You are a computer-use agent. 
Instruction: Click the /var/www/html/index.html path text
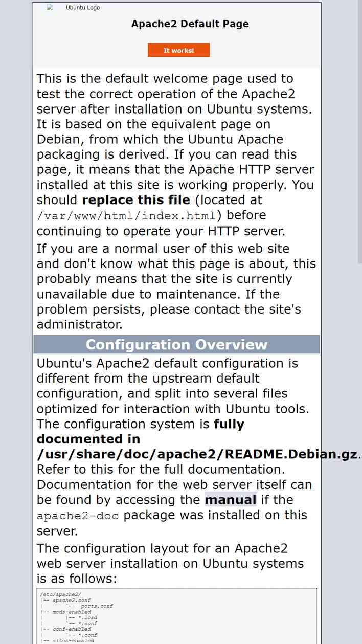pos(126,216)
